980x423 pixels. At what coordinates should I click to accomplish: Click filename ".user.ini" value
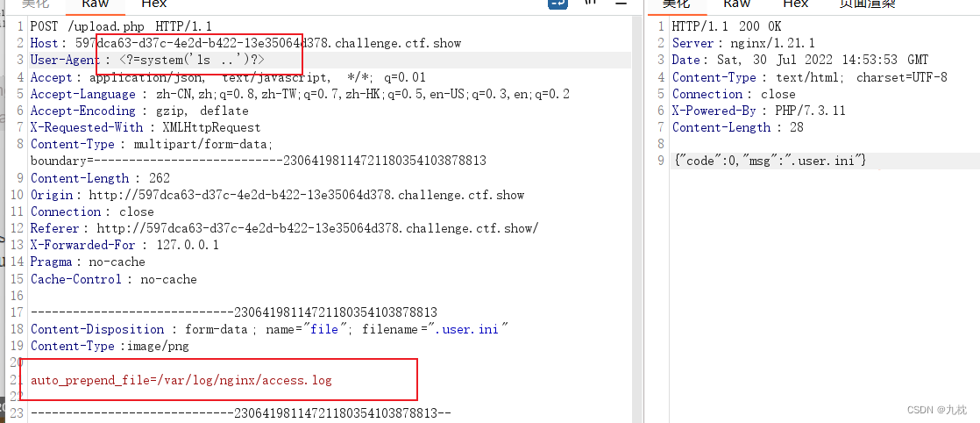[x=467, y=330]
